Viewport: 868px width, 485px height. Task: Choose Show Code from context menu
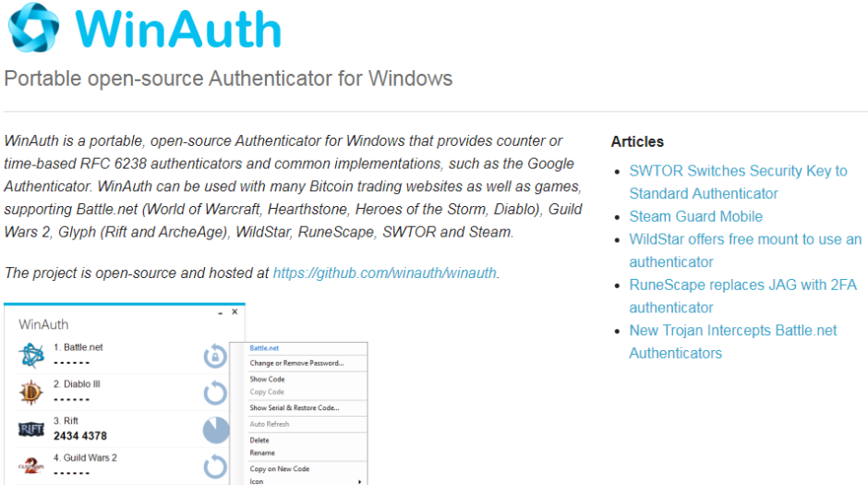coord(267,380)
